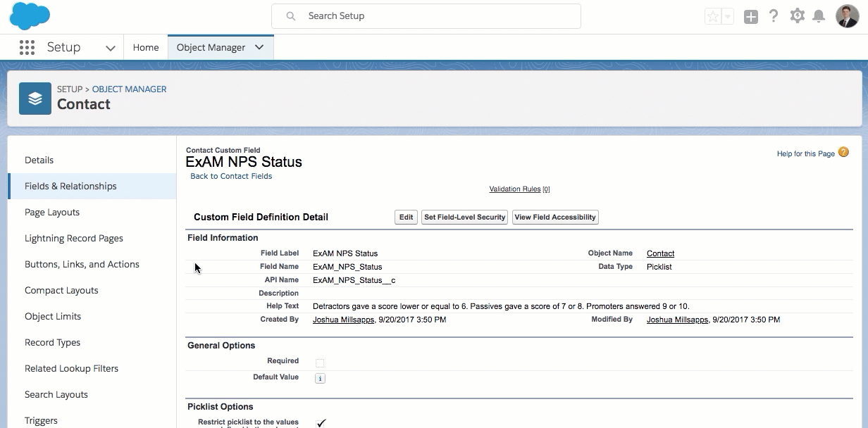
Task: Open the Contact object name link
Action: click(x=660, y=253)
